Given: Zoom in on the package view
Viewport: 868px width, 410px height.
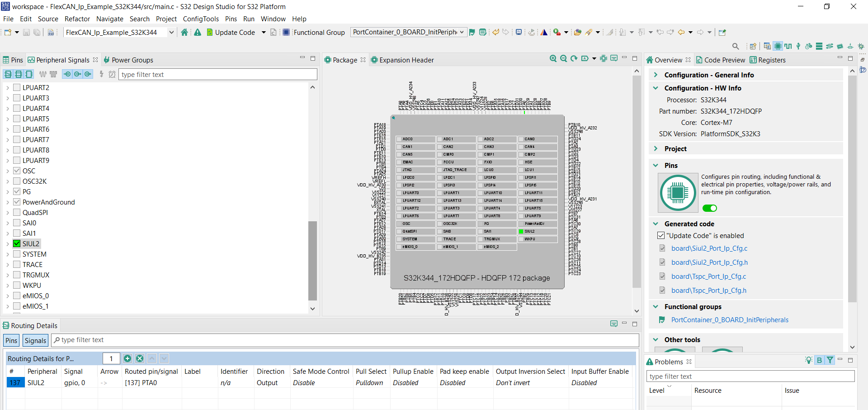Looking at the screenshot, I should (x=553, y=59).
